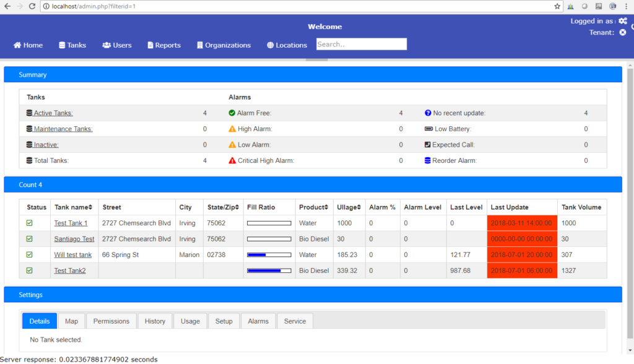Click the Reports document icon
Screen dimensions: 634x364
(x=150, y=45)
